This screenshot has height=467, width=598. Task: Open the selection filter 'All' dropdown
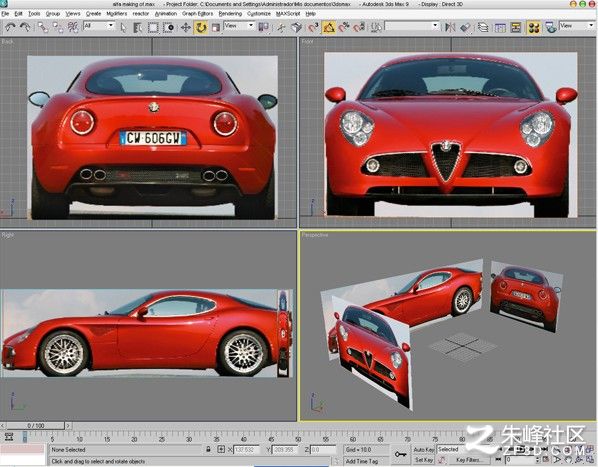[98, 26]
